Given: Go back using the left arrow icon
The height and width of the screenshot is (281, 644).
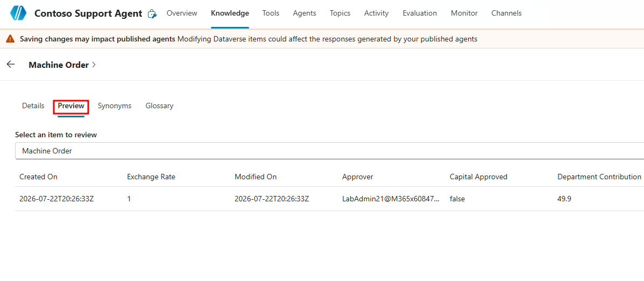Looking at the screenshot, I should coord(11,64).
